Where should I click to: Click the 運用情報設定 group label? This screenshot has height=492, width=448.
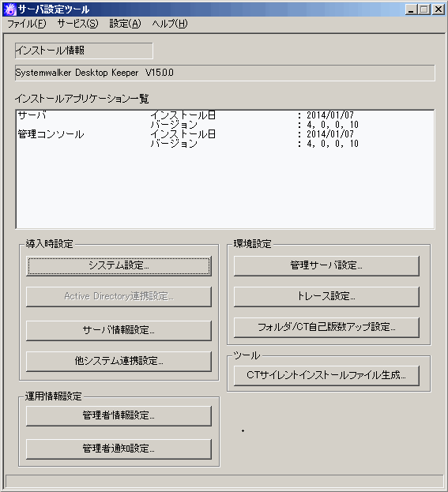[x=54, y=396]
